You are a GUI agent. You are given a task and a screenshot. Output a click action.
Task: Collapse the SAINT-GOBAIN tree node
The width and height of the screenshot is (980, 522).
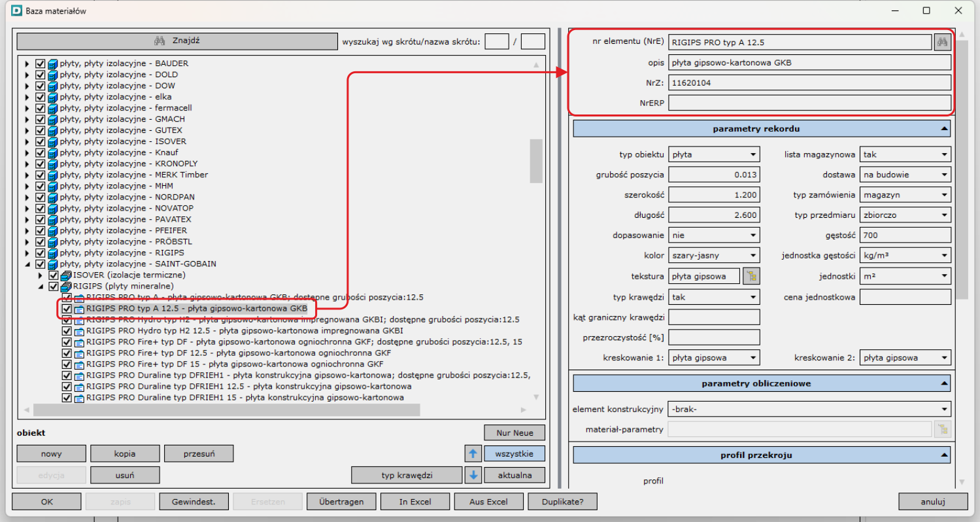click(27, 264)
